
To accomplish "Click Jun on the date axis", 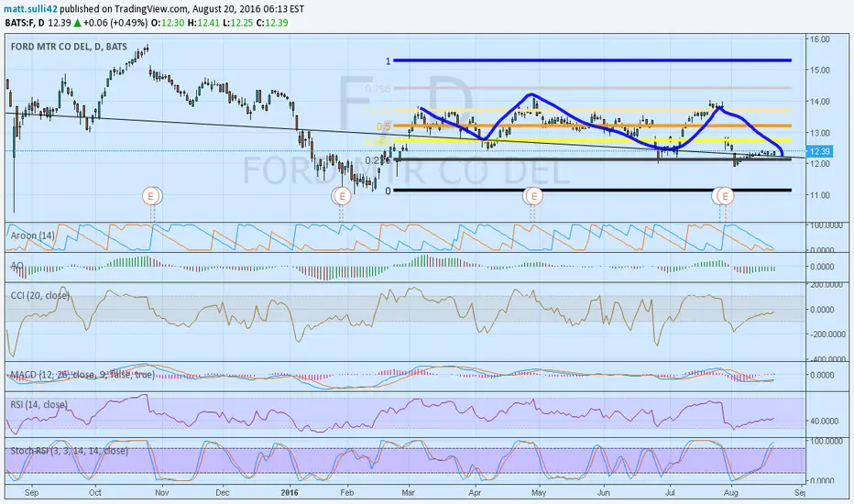I will (604, 493).
